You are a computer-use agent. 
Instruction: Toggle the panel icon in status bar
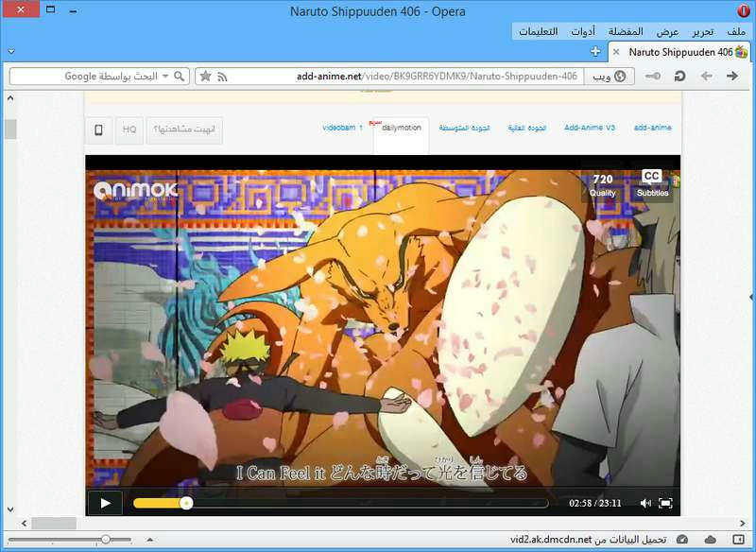[x=738, y=540]
